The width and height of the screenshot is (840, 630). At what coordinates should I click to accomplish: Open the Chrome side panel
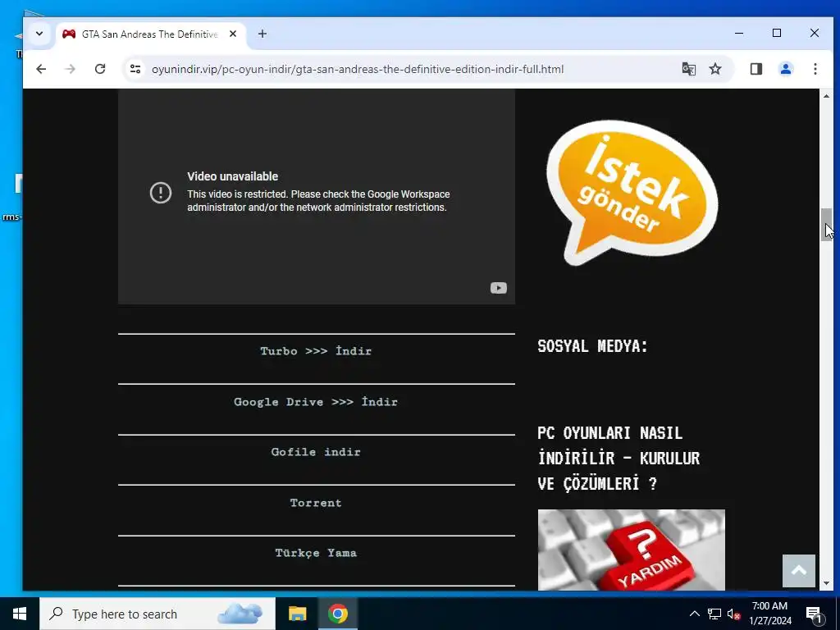[756, 69]
